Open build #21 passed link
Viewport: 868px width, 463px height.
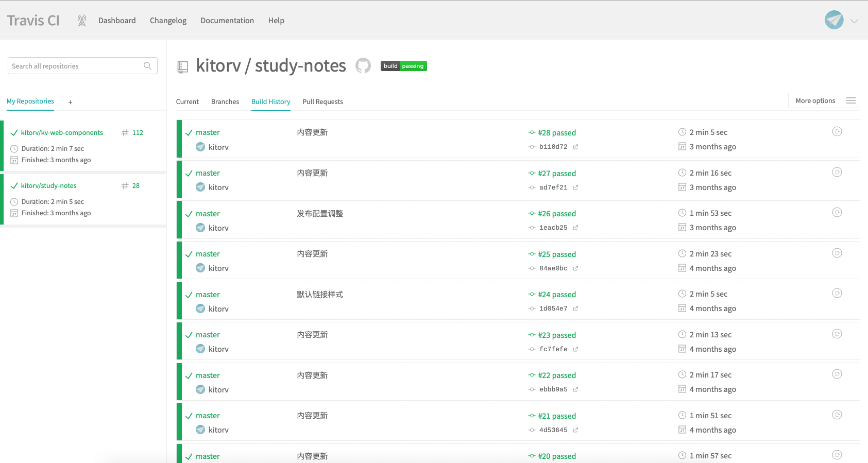(557, 416)
